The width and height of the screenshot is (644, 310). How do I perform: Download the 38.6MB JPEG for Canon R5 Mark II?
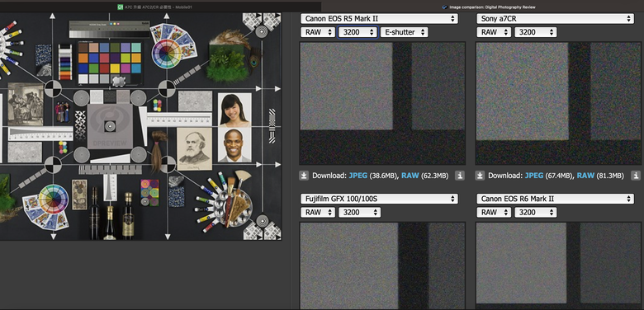(x=358, y=176)
